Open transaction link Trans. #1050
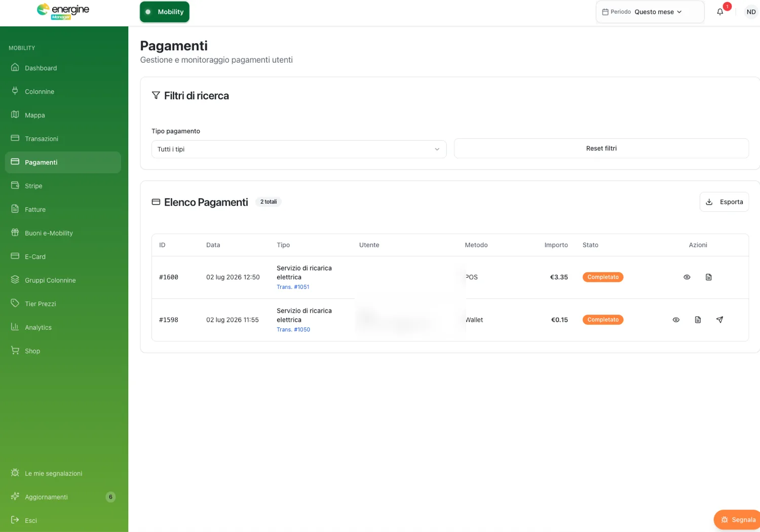Viewport: 760px width, 532px height. [x=293, y=329]
